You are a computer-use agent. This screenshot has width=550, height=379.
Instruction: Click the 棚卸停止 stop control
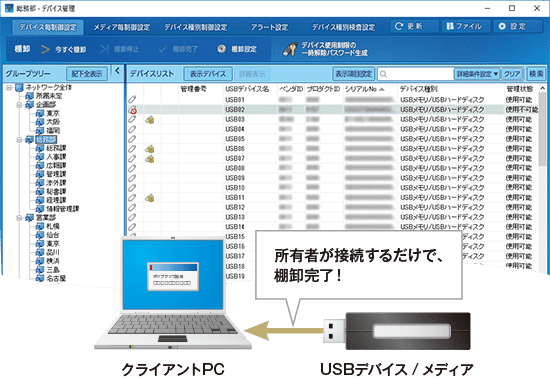tap(120, 49)
